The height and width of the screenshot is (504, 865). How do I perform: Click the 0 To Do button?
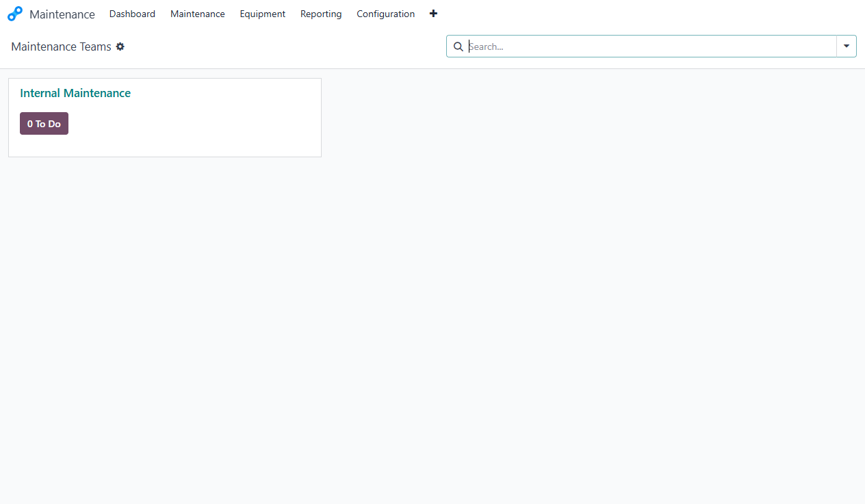tap(44, 123)
